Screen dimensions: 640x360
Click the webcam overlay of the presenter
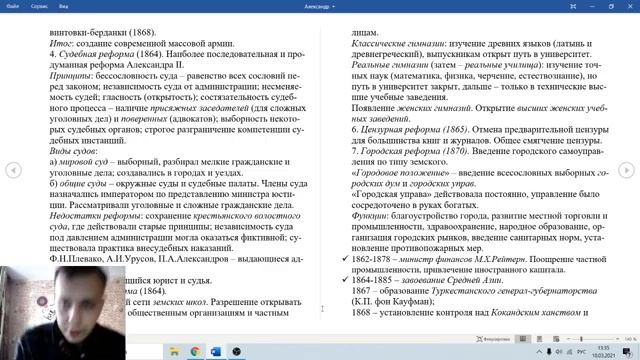63,313
